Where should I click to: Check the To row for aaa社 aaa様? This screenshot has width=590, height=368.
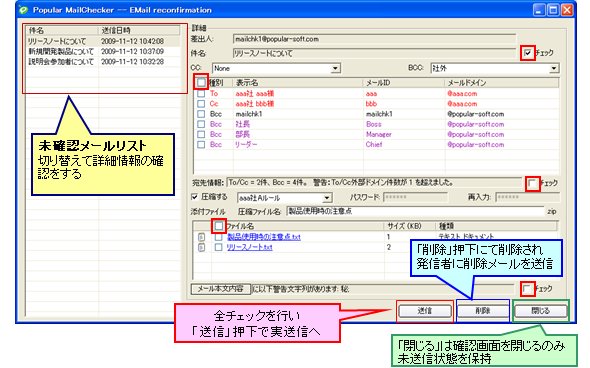[201, 93]
